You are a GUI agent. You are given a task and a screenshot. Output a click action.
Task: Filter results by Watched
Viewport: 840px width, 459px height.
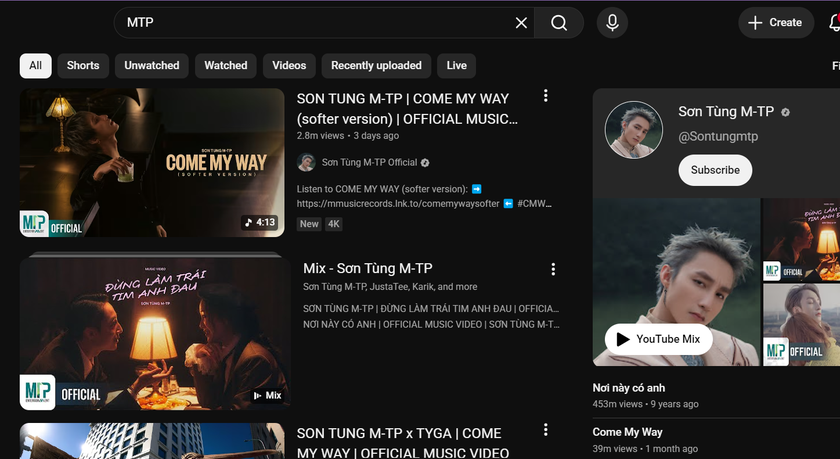pos(226,65)
